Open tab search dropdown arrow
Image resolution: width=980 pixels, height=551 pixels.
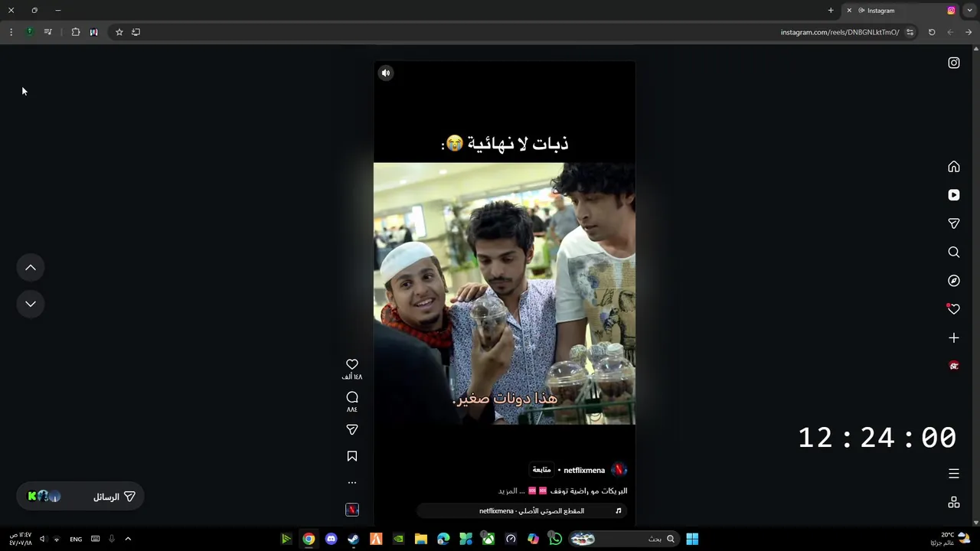coord(970,11)
